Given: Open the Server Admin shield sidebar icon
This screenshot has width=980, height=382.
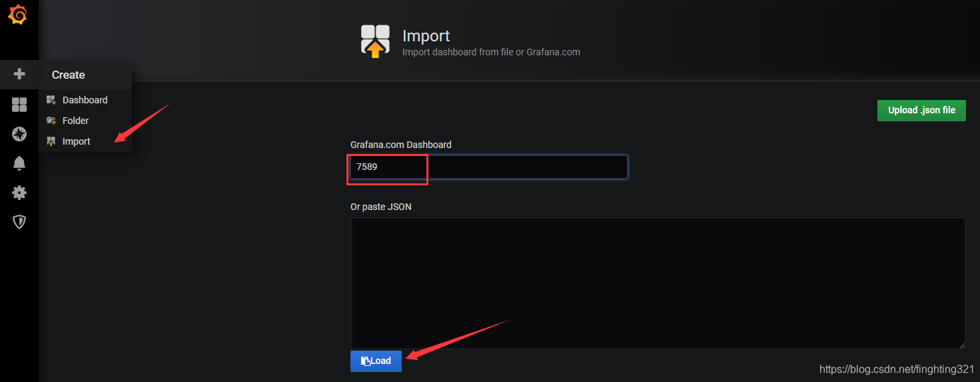Looking at the screenshot, I should (x=19, y=222).
